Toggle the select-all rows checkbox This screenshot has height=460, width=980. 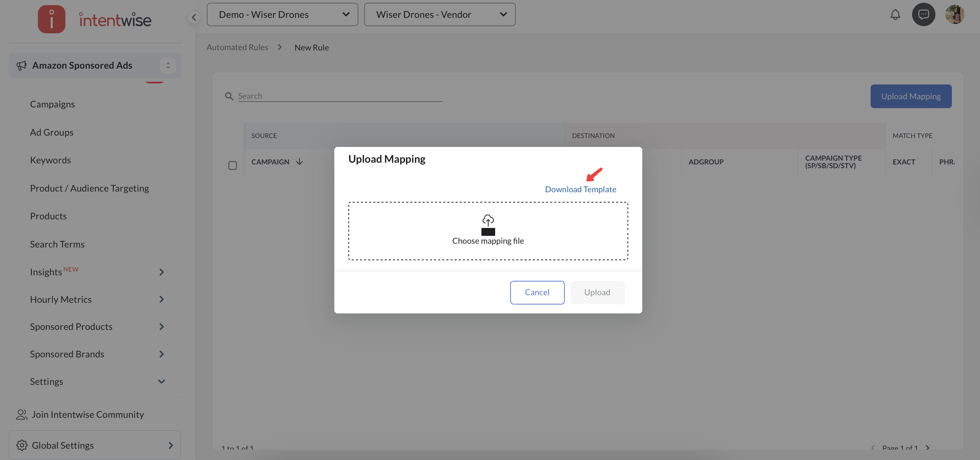click(232, 166)
